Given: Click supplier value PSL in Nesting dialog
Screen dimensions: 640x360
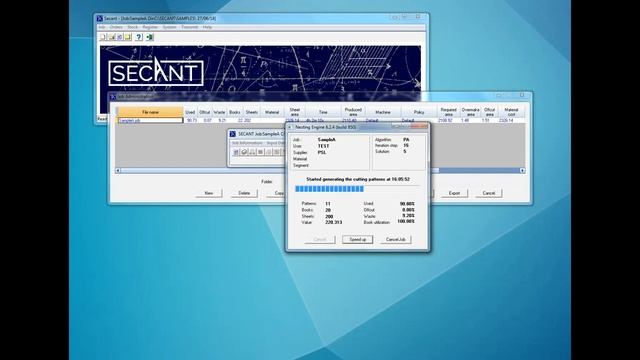Looking at the screenshot, I should (x=322, y=152).
